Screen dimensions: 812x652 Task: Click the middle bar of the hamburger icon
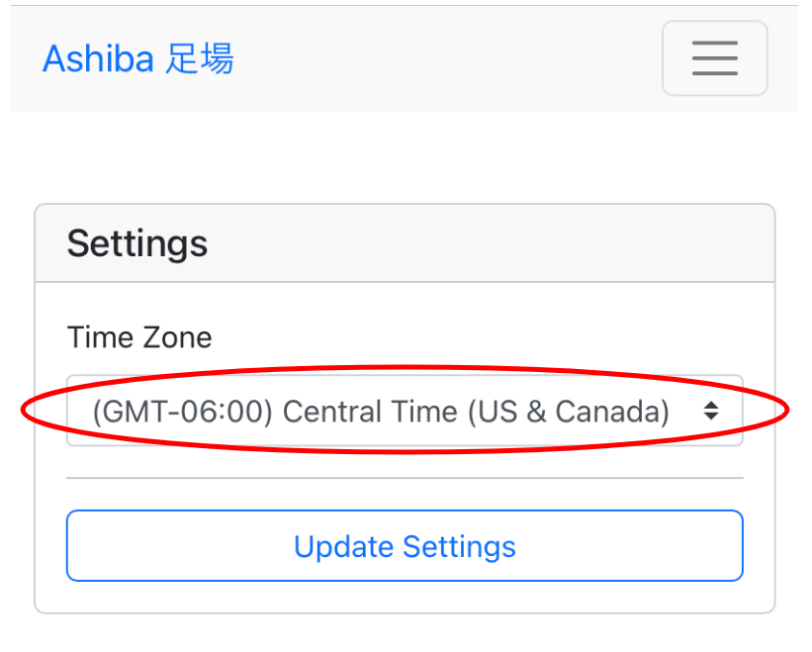[x=714, y=58]
